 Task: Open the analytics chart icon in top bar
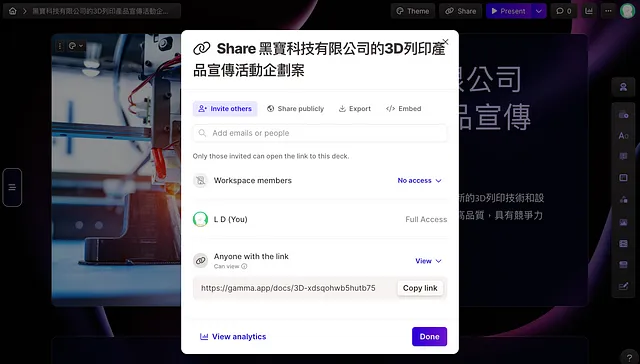point(589,11)
